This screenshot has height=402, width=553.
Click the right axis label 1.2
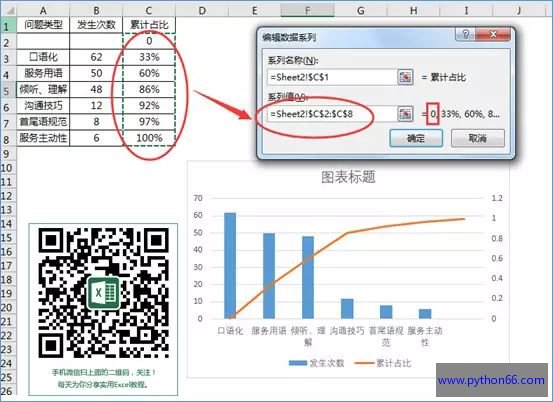click(497, 198)
